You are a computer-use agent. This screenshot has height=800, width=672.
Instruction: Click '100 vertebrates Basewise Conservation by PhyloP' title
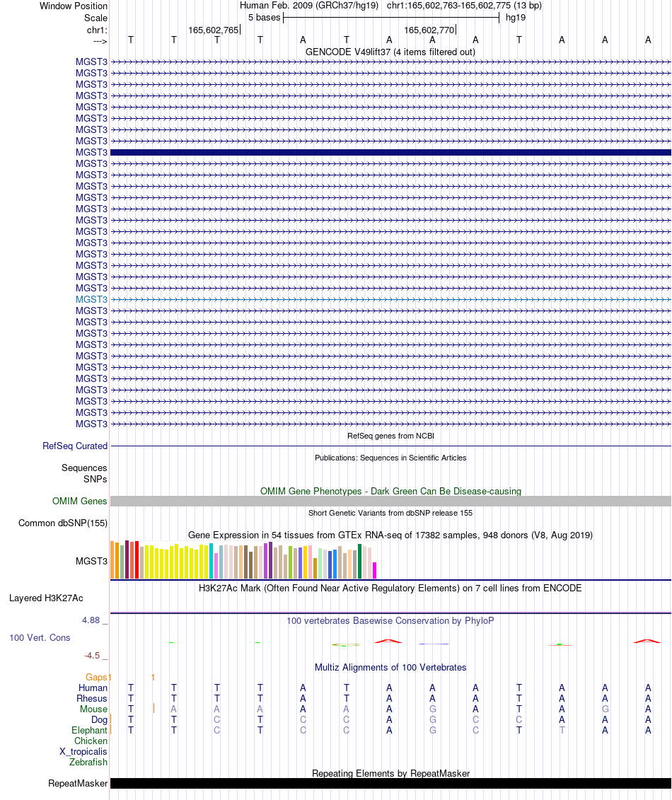(390, 620)
